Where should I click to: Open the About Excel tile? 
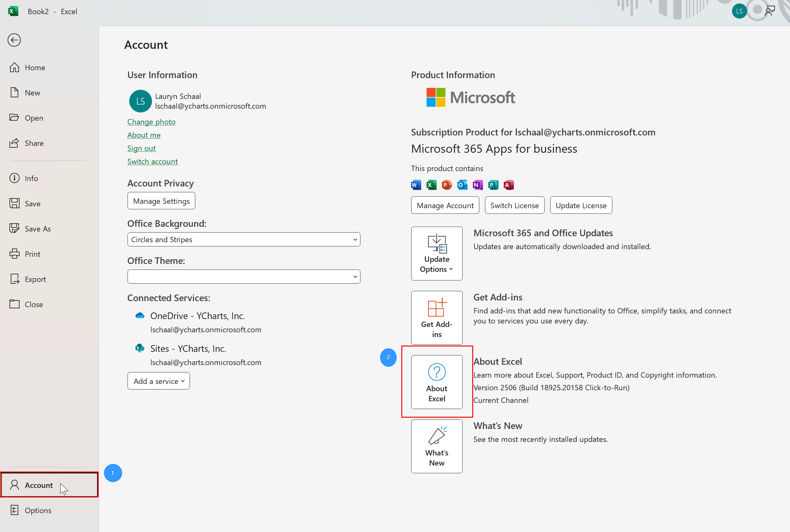(x=437, y=382)
